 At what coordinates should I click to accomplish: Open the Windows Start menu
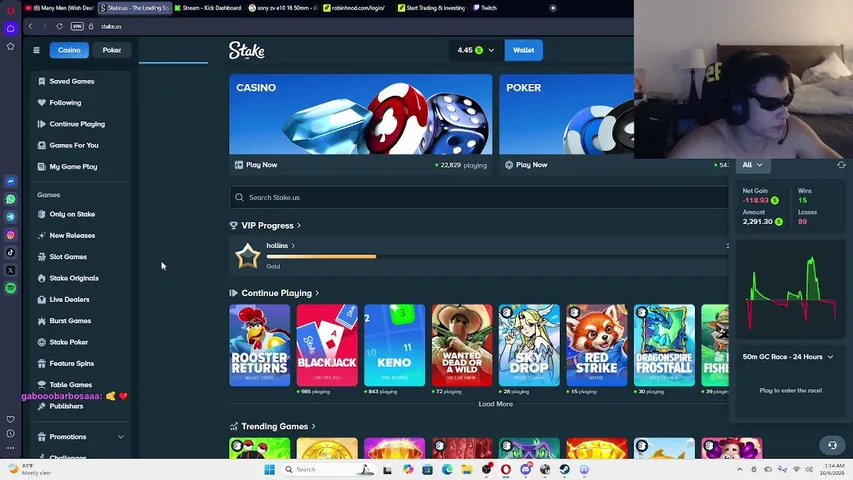269,469
